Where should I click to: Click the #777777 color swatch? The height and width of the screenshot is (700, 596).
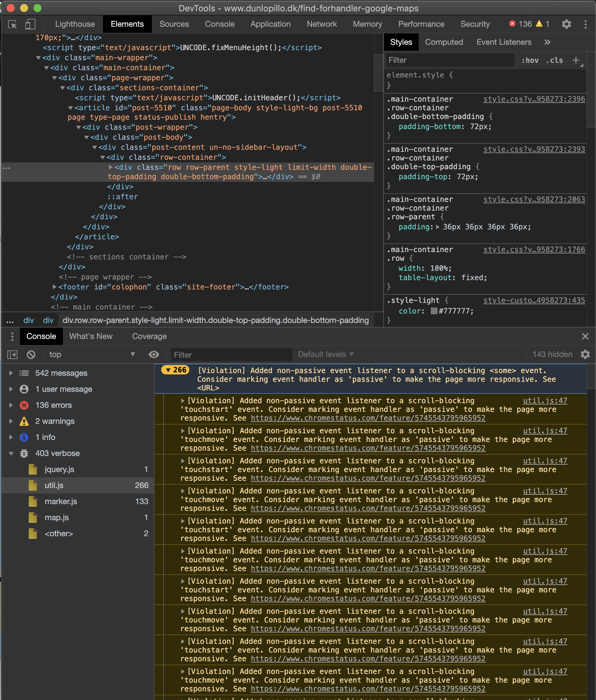(434, 311)
